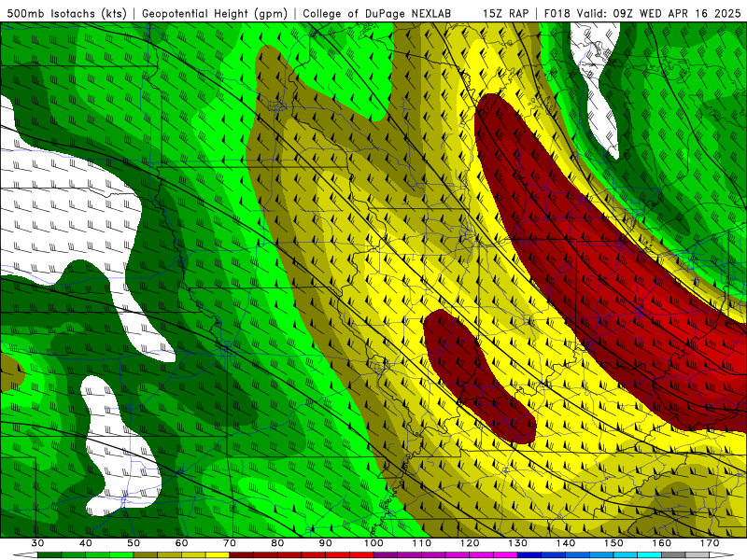Click the 150 label on the color scale
747x560 pixels.
click(x=613, y=543)
